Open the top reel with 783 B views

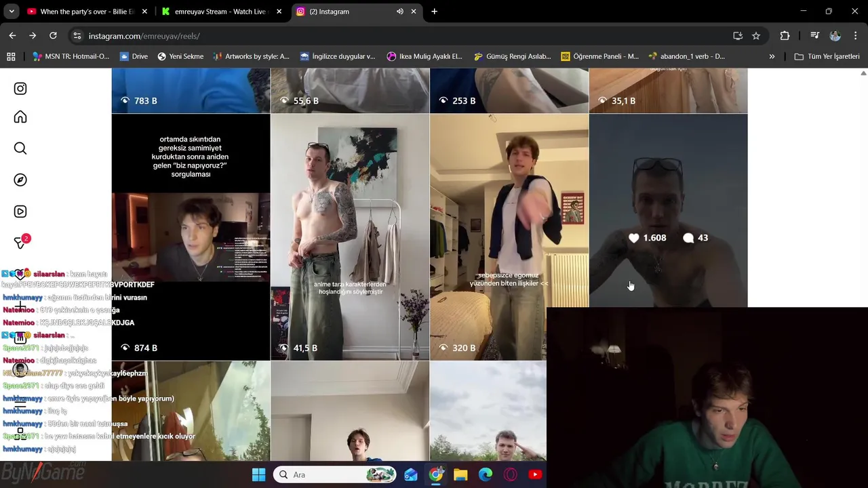pos(191,90)
